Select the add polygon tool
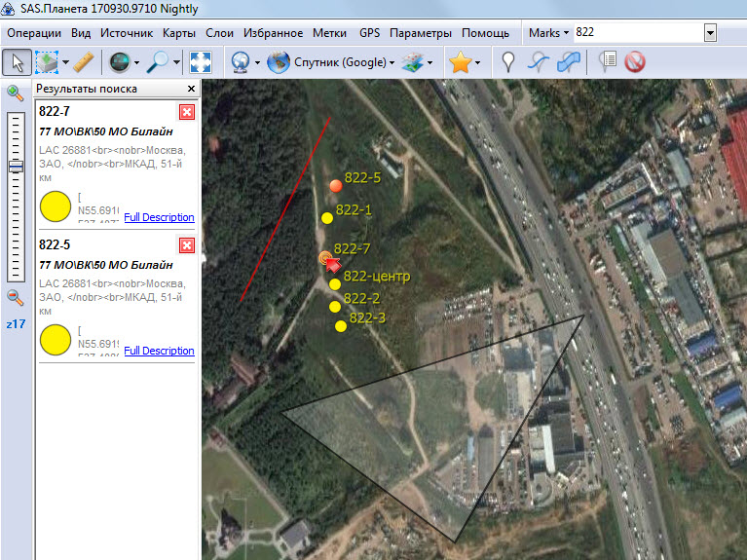This screenshot has width=747, height=560. click(x=569, y=62)
